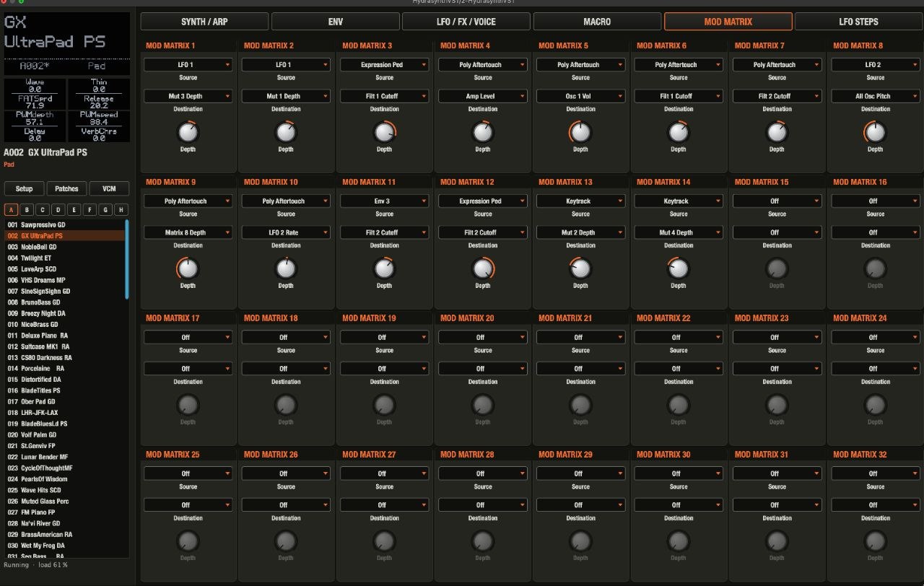Adjust the Mod Matrix 1 Depth knob
Viewport: 924px width, 586px height.
click(x=188, y=132)
